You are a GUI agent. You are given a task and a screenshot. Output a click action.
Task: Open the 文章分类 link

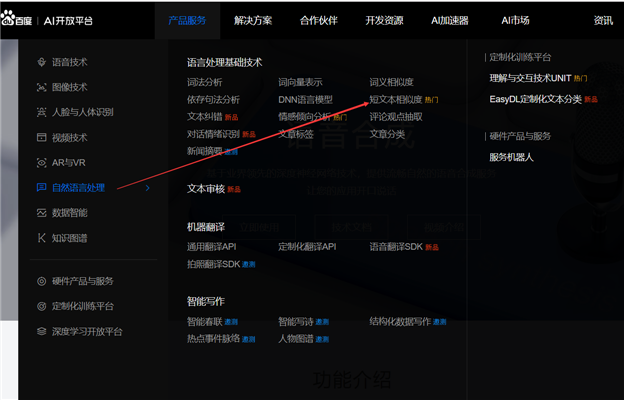tap(387, 134)
